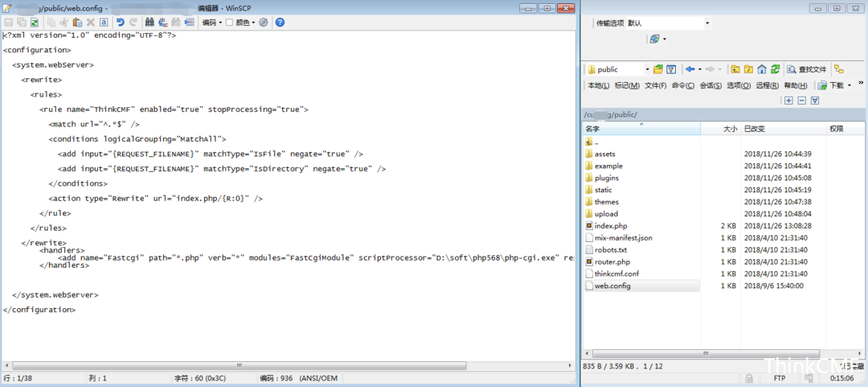The image size is (868, 387).
Task: Open Replace text icon
Action: coord(163,23)
